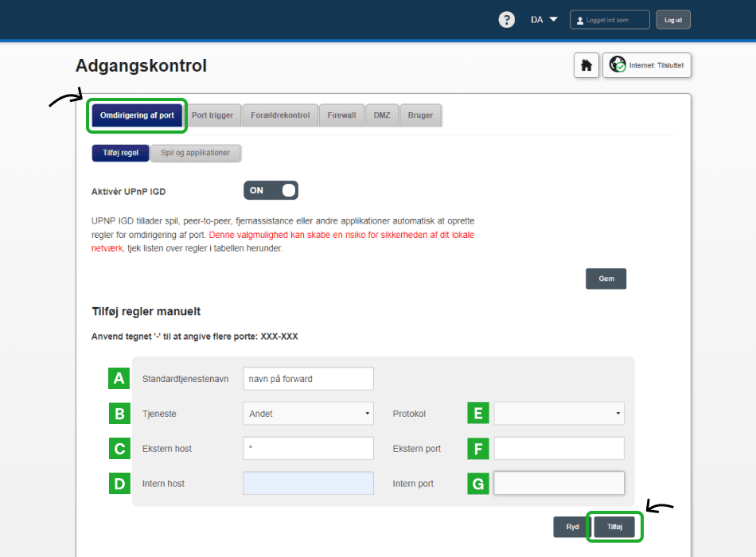Click the user icon in login field
Viewport: 756px width, 557px height.
point(580,20)
